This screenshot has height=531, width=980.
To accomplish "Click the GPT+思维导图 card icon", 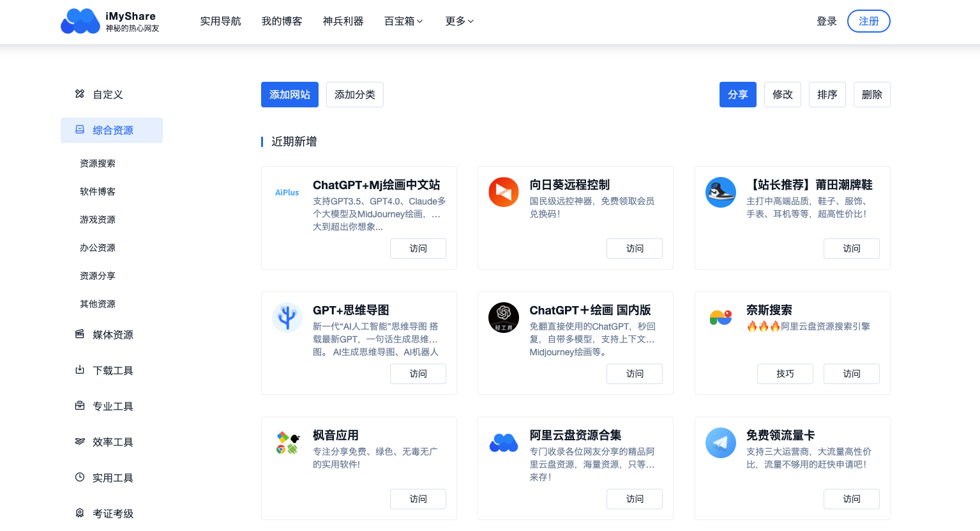I will (x=287, y=318).
